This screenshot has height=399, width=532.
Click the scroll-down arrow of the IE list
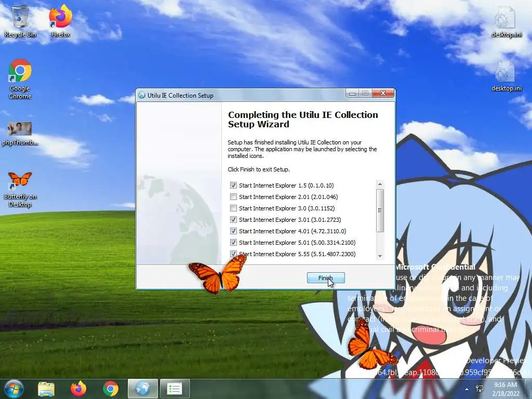380,256
